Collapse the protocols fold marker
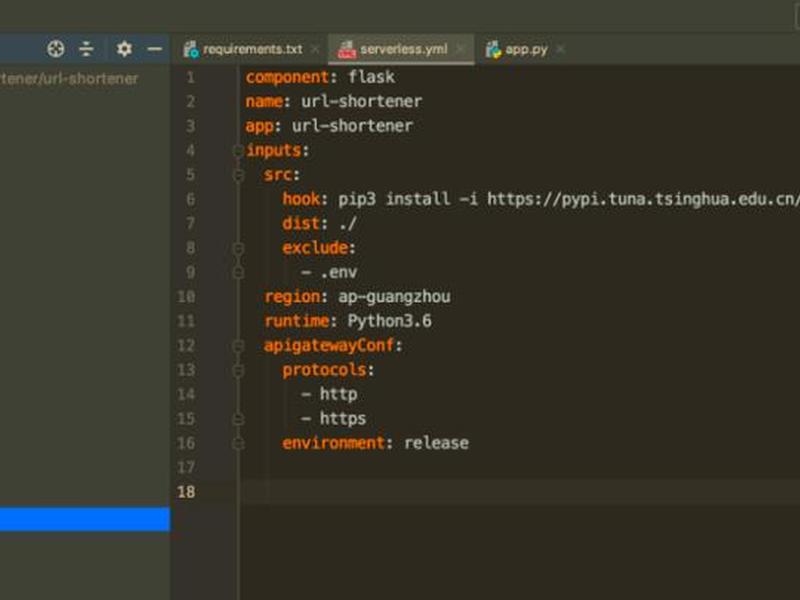Viewport: 800px width, 600px height. click(x=238, y=370)
